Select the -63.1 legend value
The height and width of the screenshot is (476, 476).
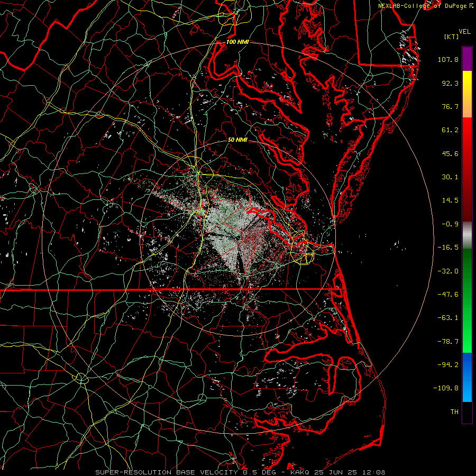click(x=448, y=318)
